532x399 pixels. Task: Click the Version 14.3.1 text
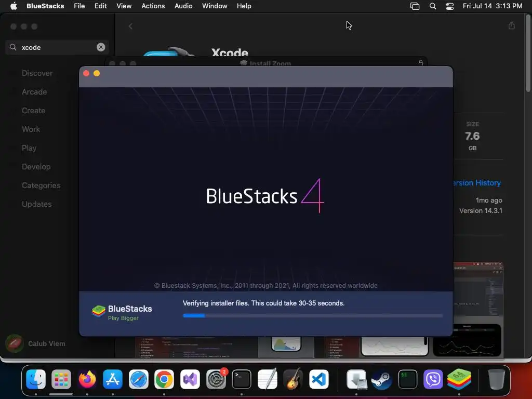coord(481,210)
